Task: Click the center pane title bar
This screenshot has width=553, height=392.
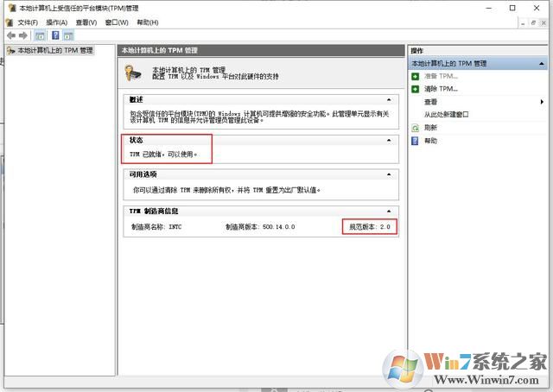Action: tap(261, 50)
